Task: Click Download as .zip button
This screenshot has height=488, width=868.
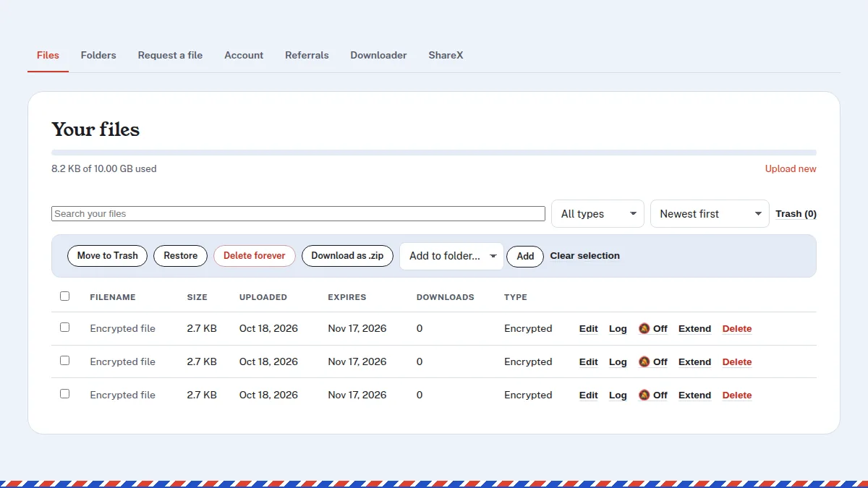Action: point(347,256)
